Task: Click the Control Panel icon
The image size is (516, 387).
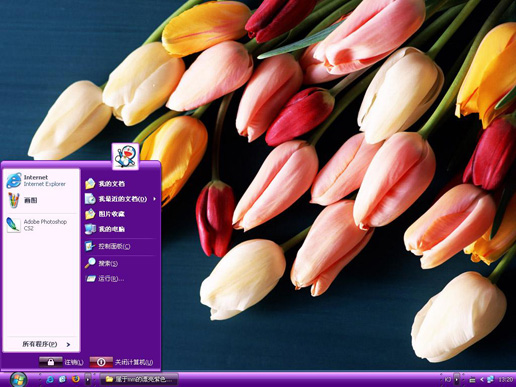Action: click(90, 246)
